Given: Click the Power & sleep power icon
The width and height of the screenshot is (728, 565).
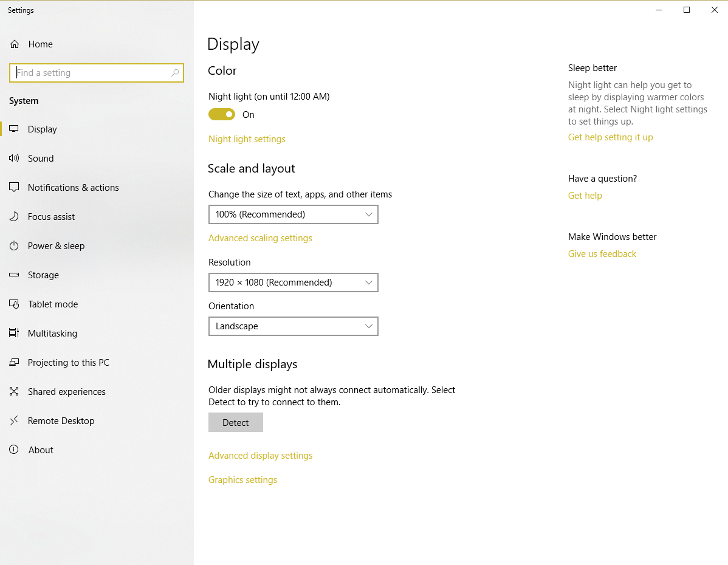Looking at the screenshot, I should tap(14, 246).
